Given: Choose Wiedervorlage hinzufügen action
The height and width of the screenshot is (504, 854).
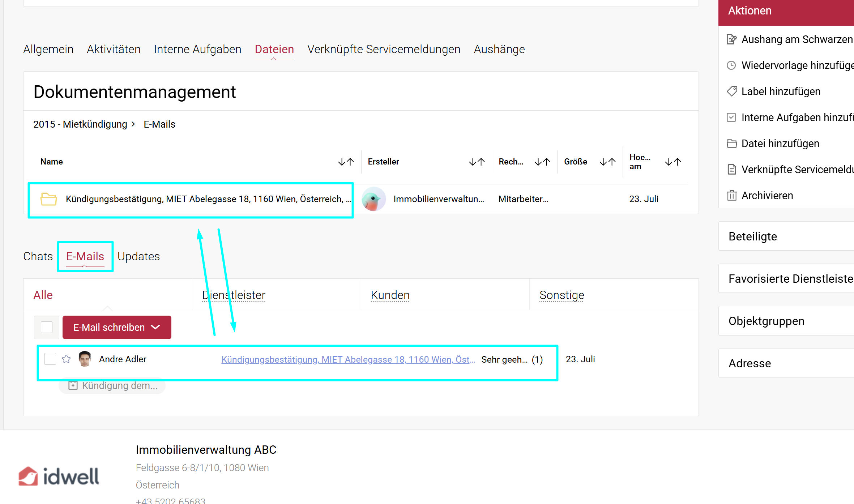Looking at the screenshot, I should [x=798, y=65].
